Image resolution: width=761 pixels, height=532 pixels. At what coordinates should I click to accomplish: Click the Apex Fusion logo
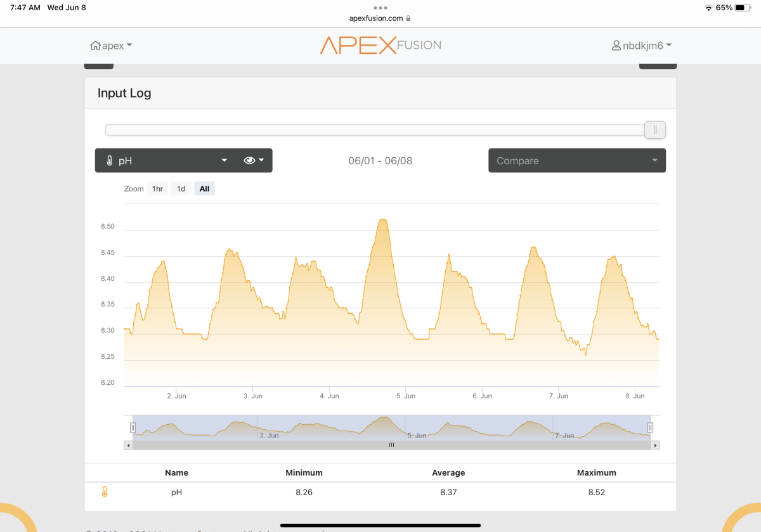pos(380,45)
